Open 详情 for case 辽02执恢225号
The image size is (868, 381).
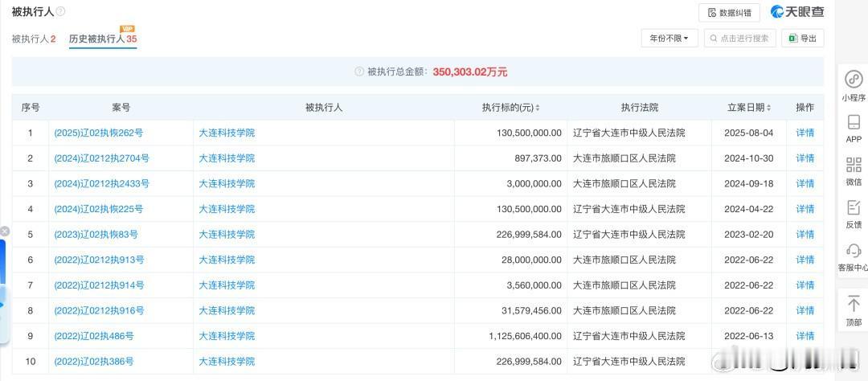coord(805,209)
